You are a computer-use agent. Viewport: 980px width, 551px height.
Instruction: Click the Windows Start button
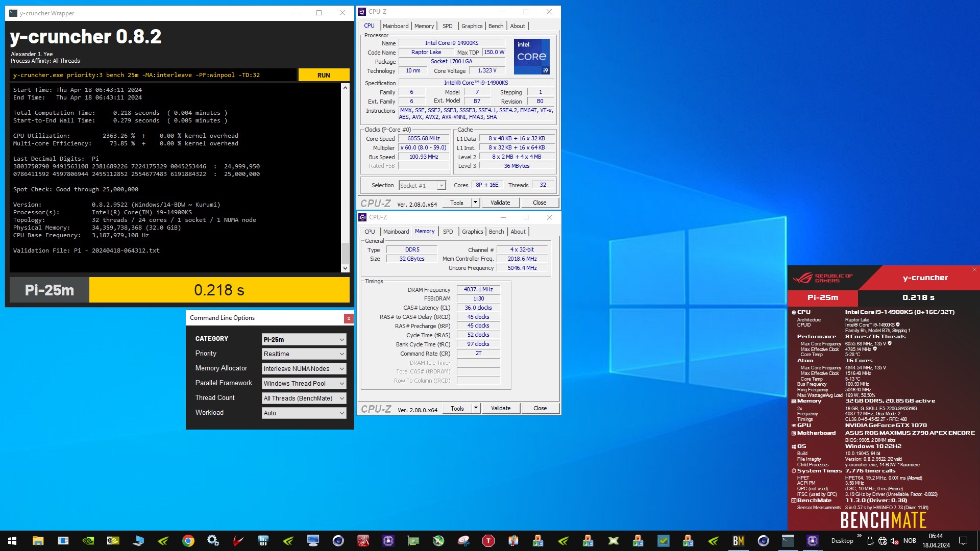[x=12, y=541]
